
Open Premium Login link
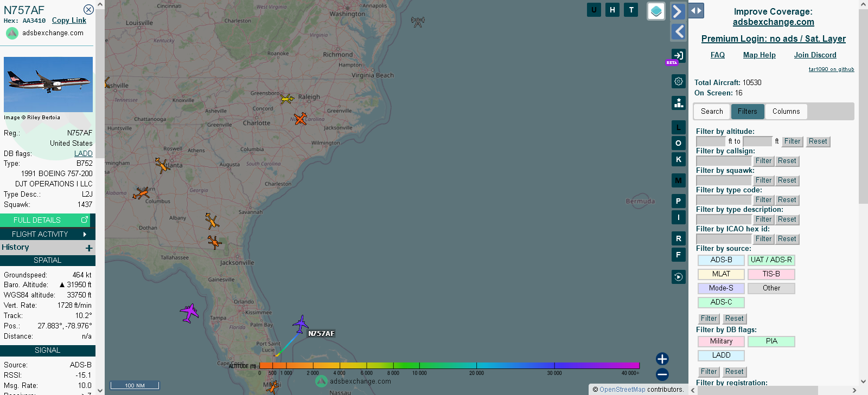click(774, 38)
